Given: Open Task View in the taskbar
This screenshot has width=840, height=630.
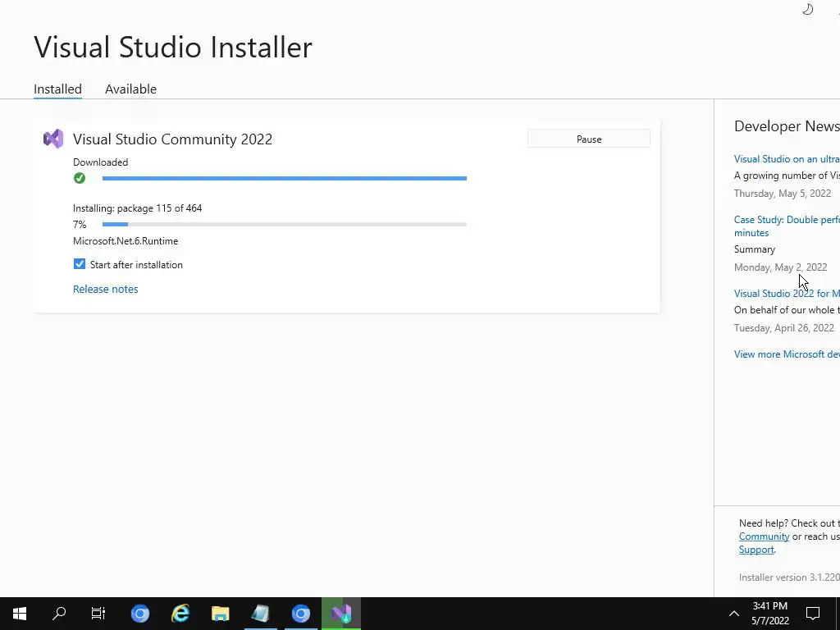Looking at the screenshot, I should point(98,614).
